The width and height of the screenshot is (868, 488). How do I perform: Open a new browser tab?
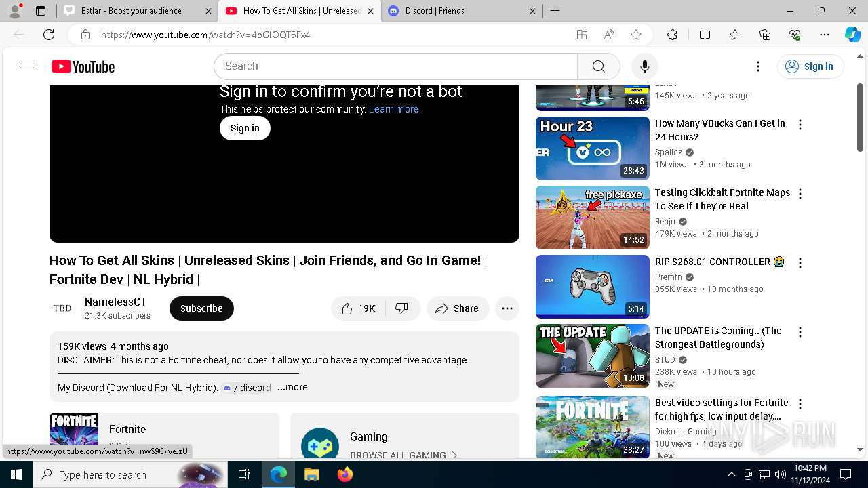555,11
